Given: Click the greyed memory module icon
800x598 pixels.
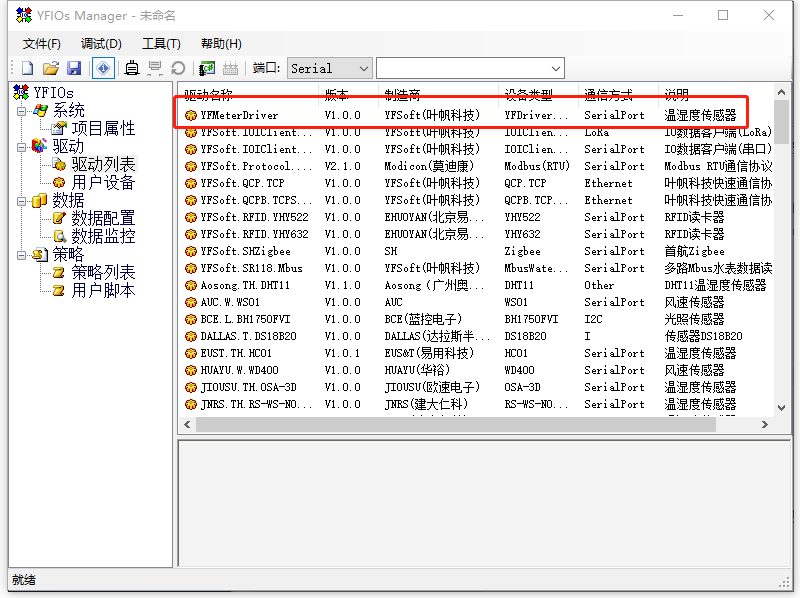Looking at the screenshot, I should (x=231, y=68).
